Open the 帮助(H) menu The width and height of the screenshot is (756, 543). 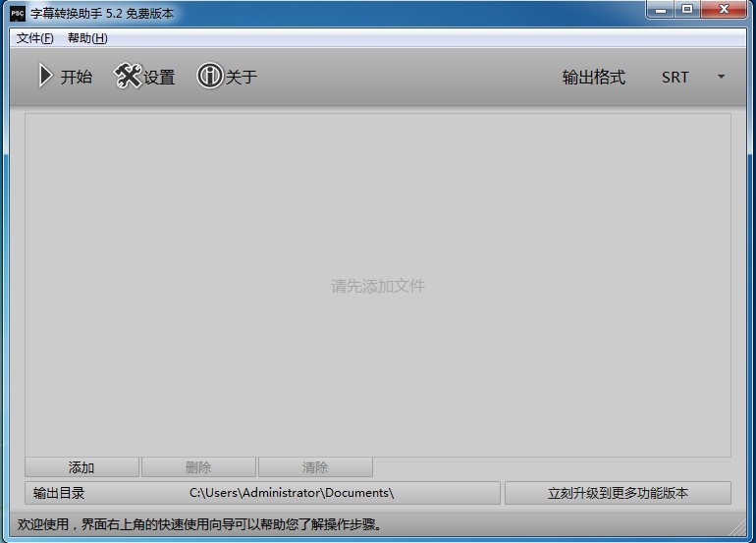tap(87, 38)
